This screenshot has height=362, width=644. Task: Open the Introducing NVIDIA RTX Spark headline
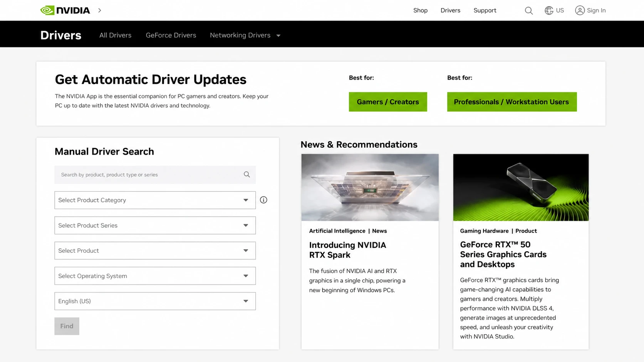pyautogui.click(x=347, y=250)
